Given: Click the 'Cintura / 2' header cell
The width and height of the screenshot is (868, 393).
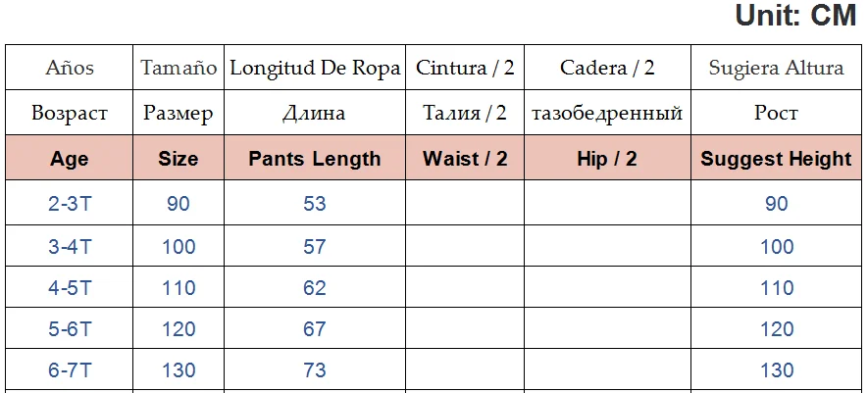Looking at the screenshot, I should (x=465, y=68).
